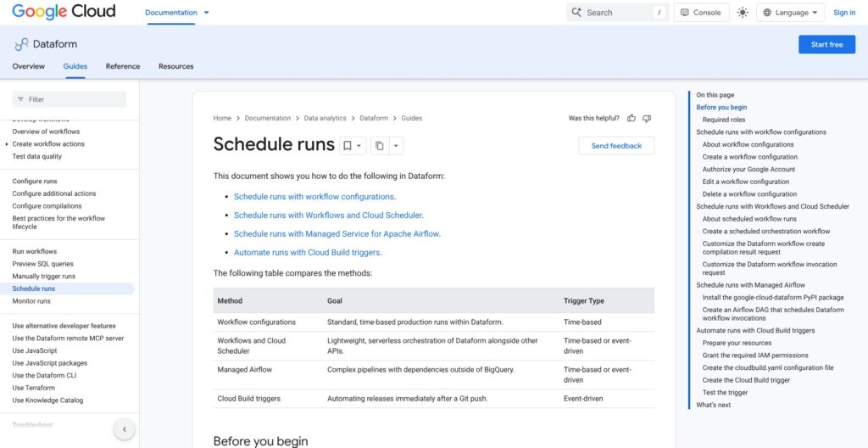Jump to What's next outline link
The height and width of the screenshot is (448, 868).
(714, 405)
